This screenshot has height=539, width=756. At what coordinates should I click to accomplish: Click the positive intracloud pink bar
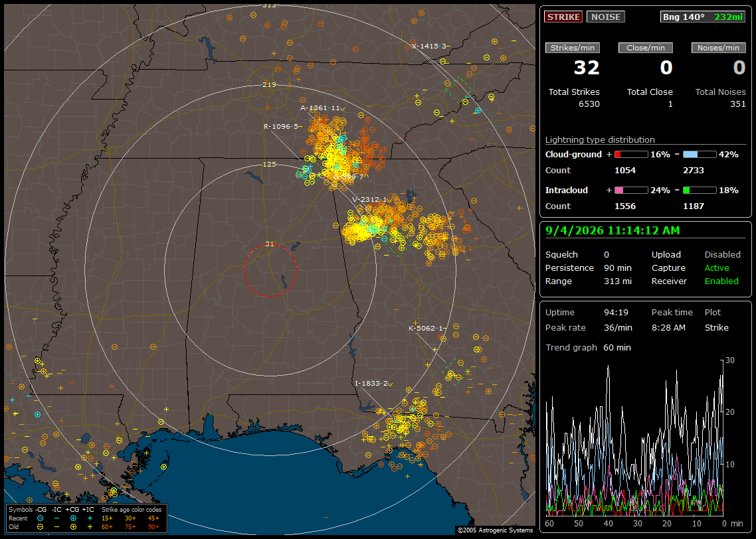631,191
